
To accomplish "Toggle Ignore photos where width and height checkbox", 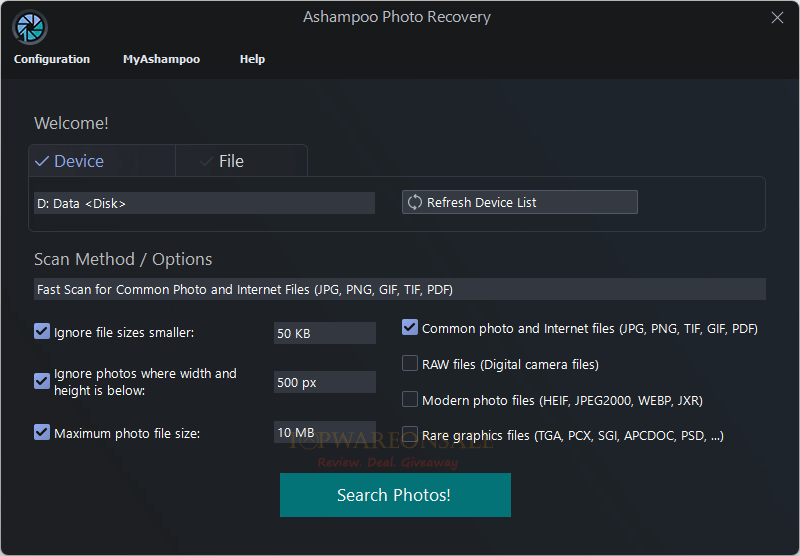I will 42,381.
